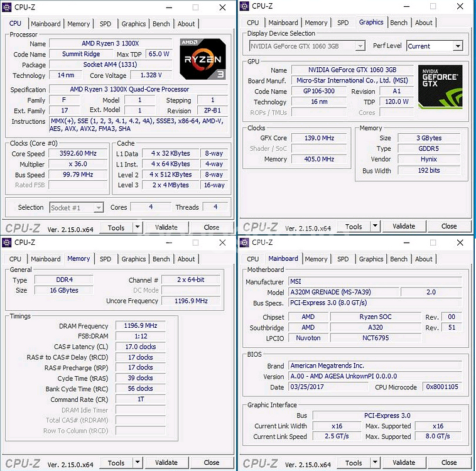Click Validate button in Memory window
This screenshot has width=476, height=471.
tap(166, 462)
